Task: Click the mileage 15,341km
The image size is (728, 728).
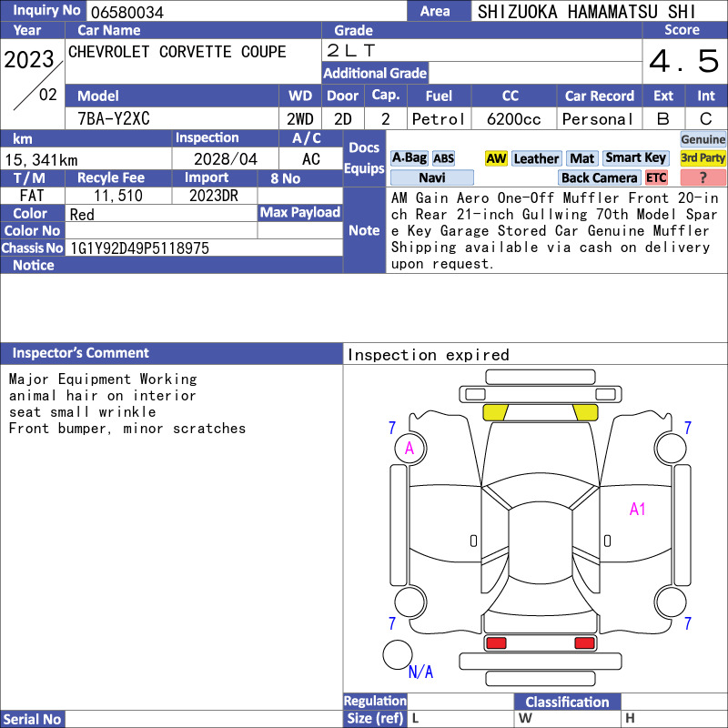Action: [41, 160]
